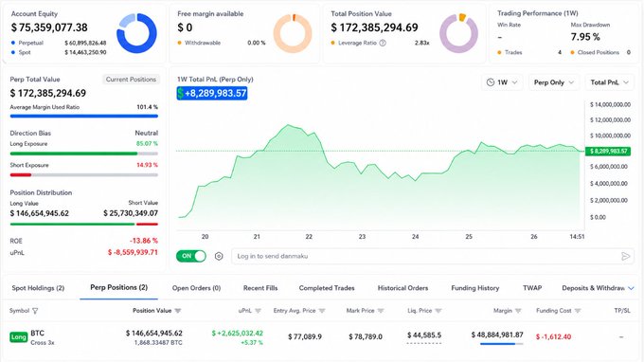Viewport: 644px width, 362px height.
Task: Turn off the danmaku ON toggle
Action: click(191, 256)
